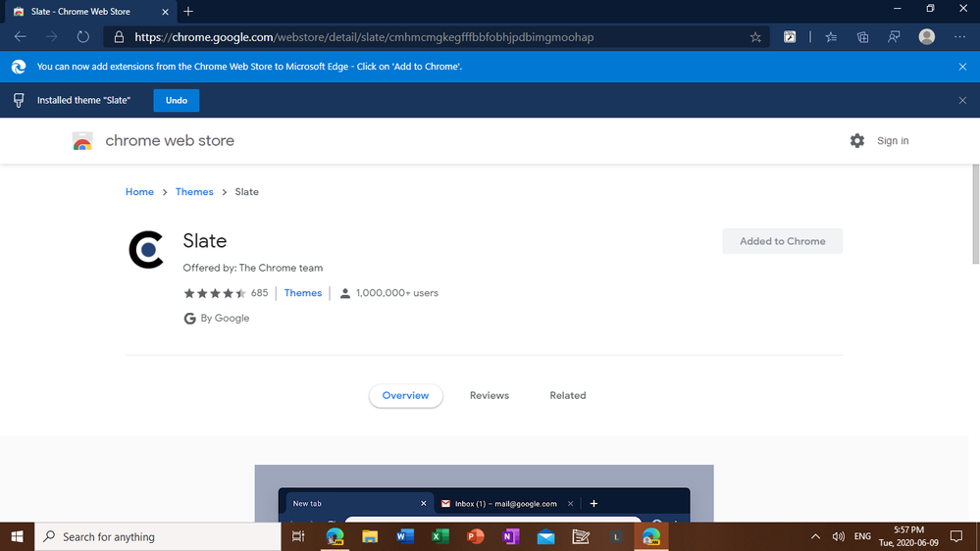Launch Word from the taskbar
Viewport: 980px width, 551px height.
click(405, 536)
